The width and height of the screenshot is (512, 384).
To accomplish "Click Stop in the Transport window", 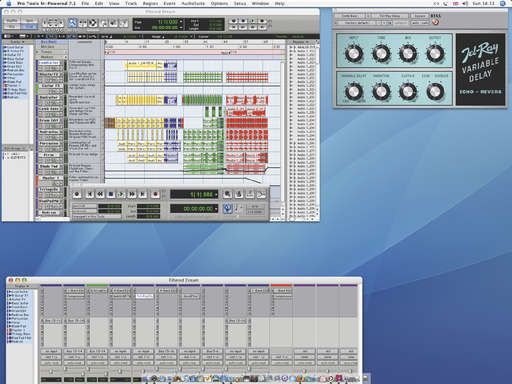I will click(x=111, y=194).
